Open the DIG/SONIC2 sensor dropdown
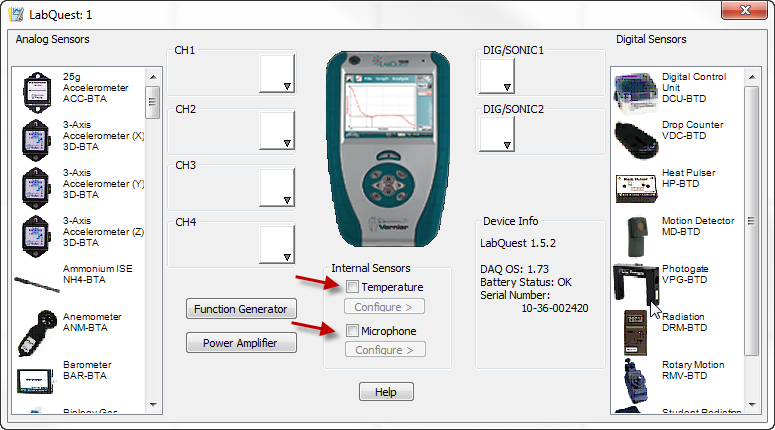Screen dimensions: 775x430 coord(497,134)
